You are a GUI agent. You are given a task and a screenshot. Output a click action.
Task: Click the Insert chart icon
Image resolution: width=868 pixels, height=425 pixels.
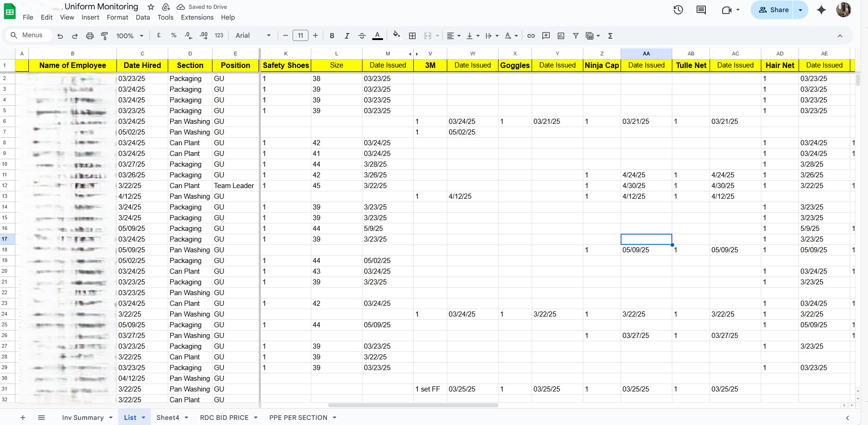[561, 36]
